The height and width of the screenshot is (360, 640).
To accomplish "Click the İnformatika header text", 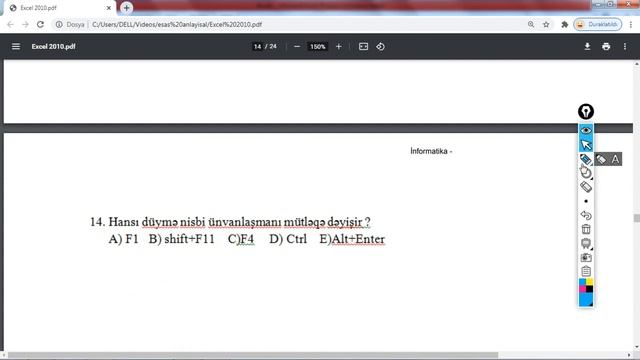I will pyautogui.click(x=431, y=151).
